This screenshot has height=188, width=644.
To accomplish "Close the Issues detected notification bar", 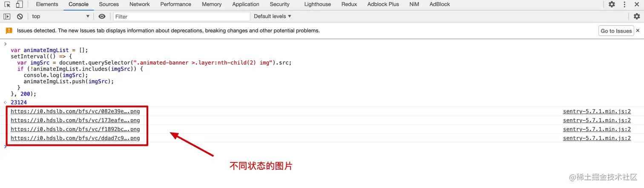I will (638, 31).
